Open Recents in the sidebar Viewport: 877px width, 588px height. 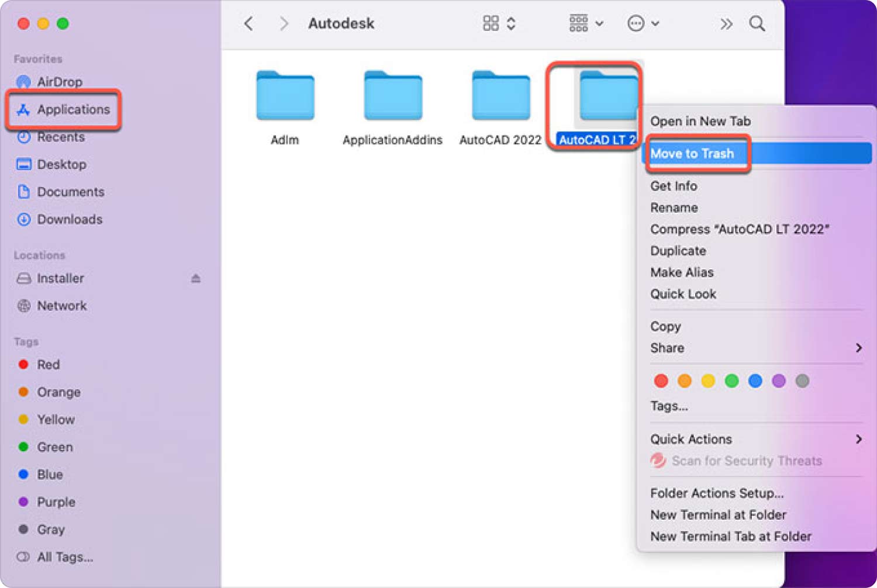coord(51,137)
